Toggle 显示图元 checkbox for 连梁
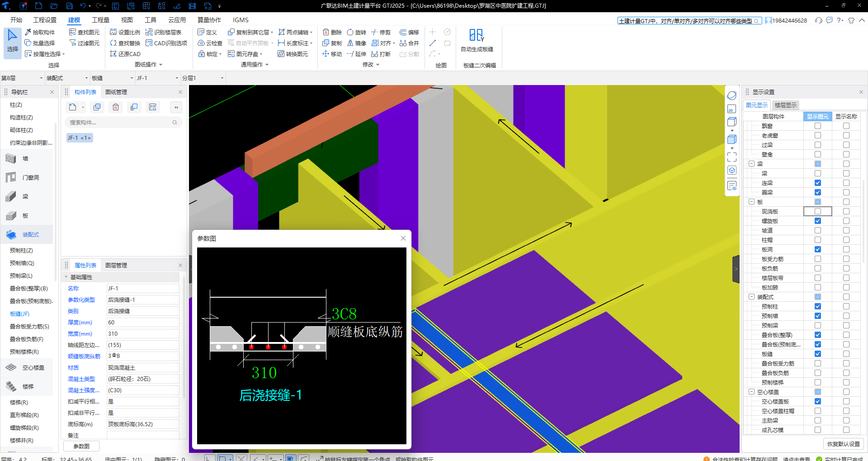 coord(818,183)
